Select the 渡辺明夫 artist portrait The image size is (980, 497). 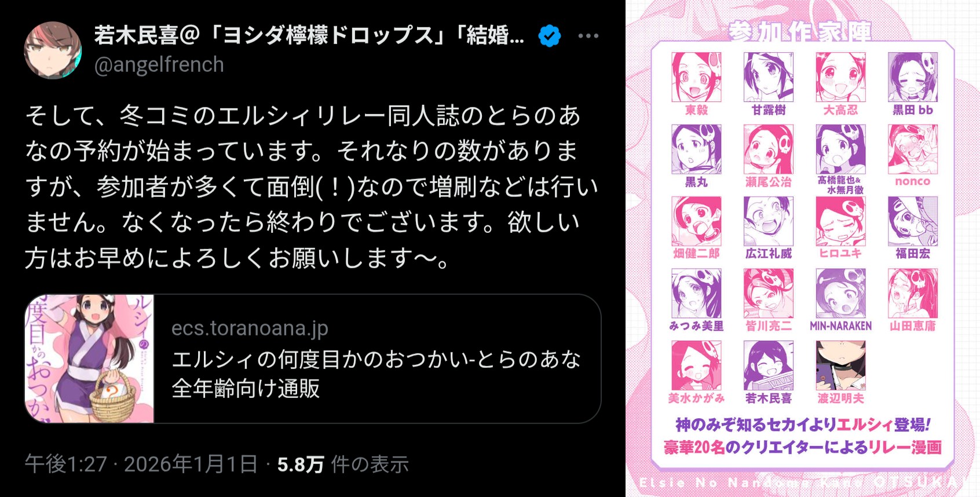point(840,365)
